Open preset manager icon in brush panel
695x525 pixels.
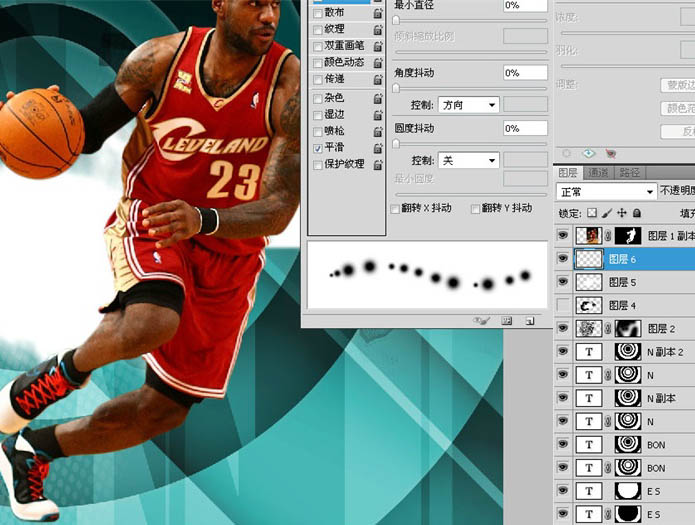point(507,321)
